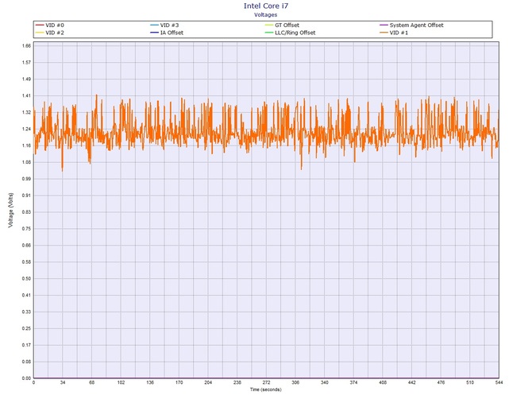Image resolution: width=532 pixels, height=399 pixels.
Task: Click the GT Offset legend entry
Action: coord(282,25)
